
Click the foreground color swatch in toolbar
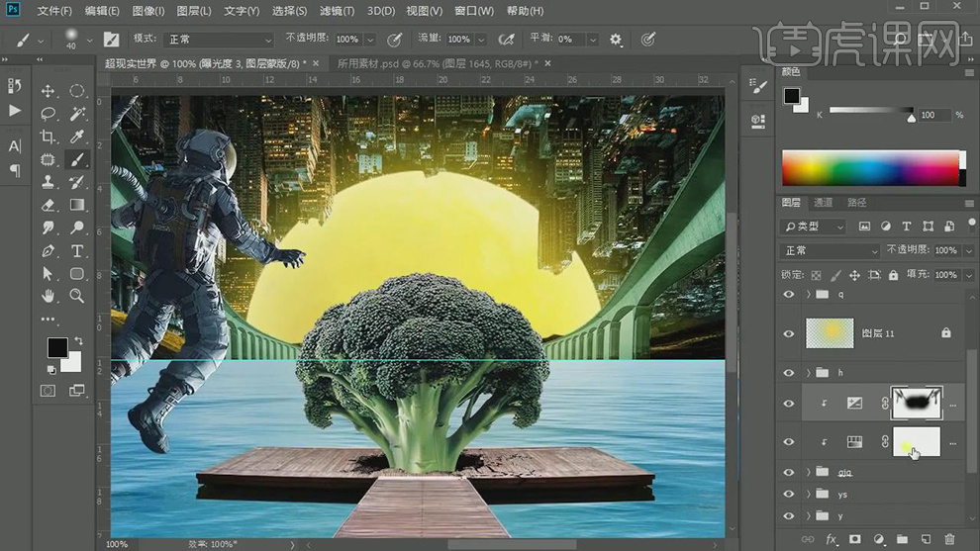click(57, 347)
